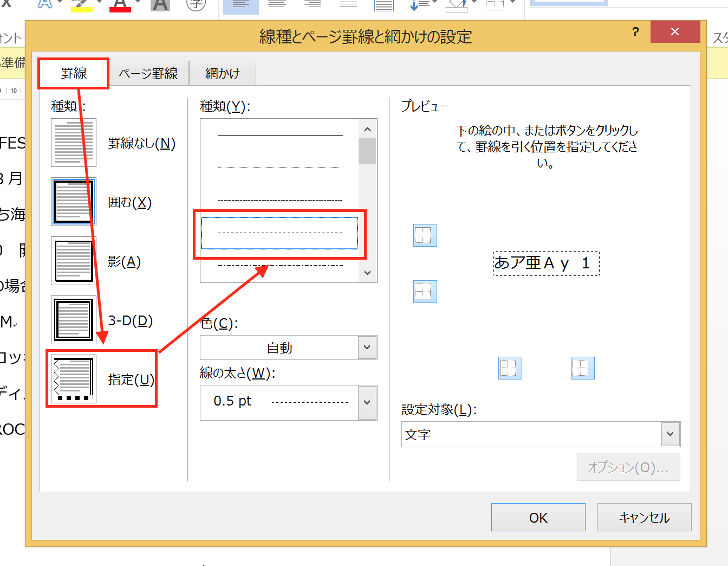Select the 囲む border setting

(73, 202)
